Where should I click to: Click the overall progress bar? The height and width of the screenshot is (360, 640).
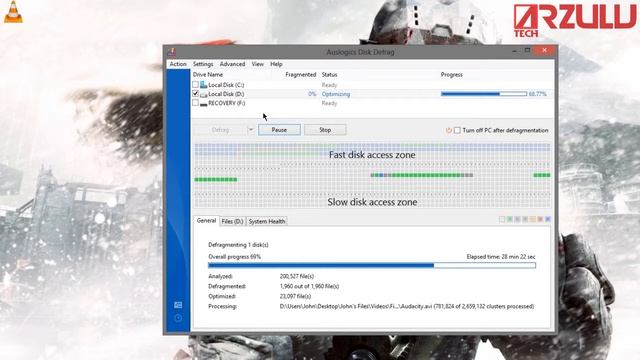pos(372,266)
